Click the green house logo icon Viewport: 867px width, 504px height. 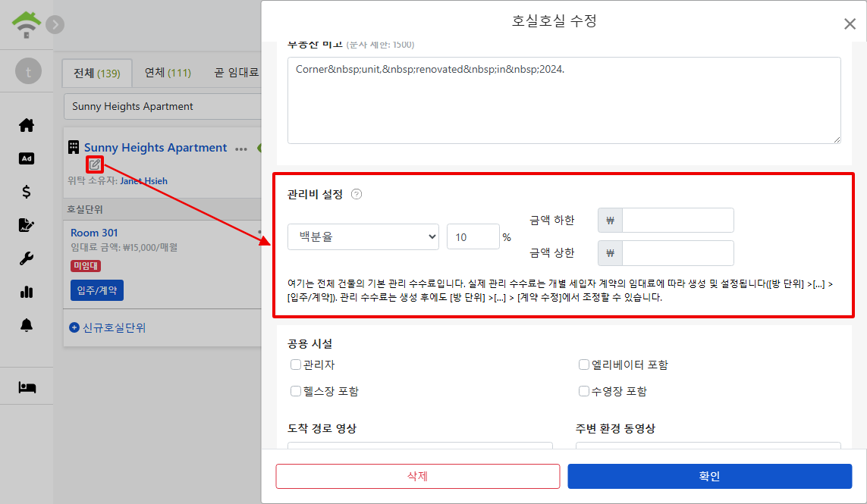tap(26, 25)
